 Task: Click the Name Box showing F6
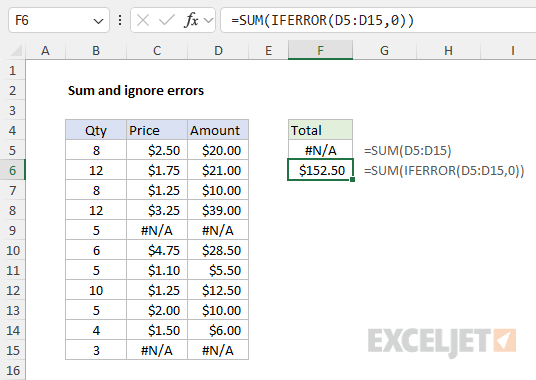pyautogui.click(x=59, y=21)
